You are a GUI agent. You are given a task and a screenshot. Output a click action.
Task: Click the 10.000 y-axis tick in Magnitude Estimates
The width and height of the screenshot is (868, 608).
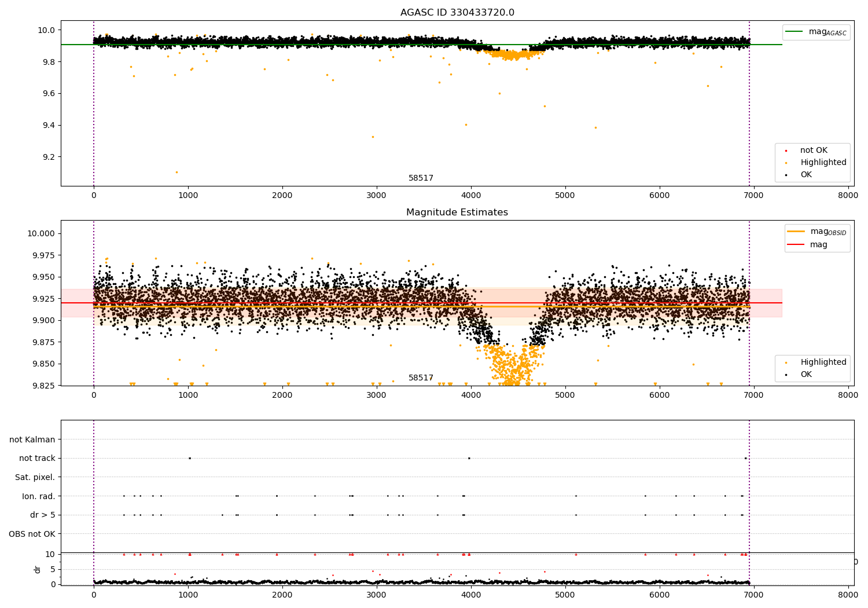click(41, 234)
